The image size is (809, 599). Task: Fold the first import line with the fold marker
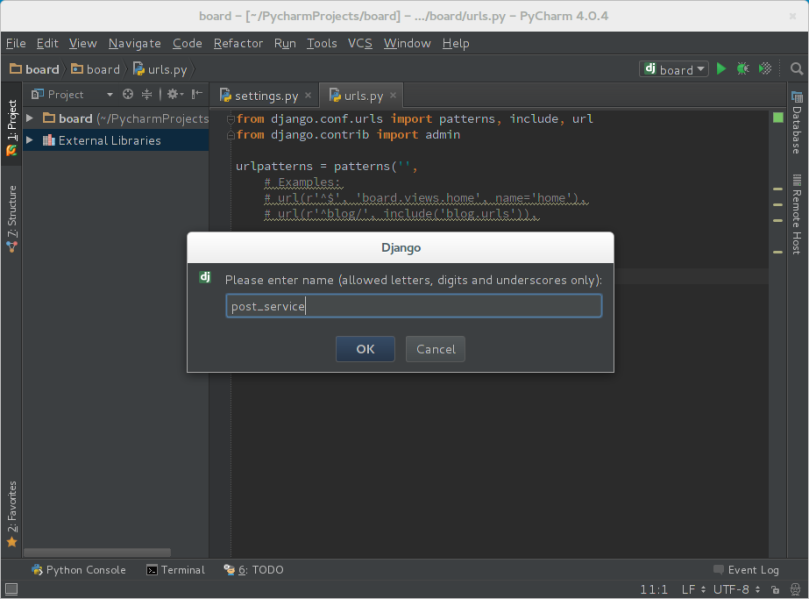tap(231, 119)
